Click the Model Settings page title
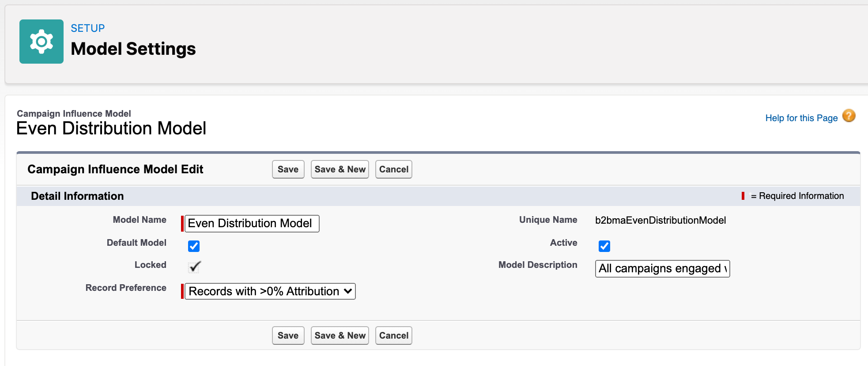 (133, 49)
